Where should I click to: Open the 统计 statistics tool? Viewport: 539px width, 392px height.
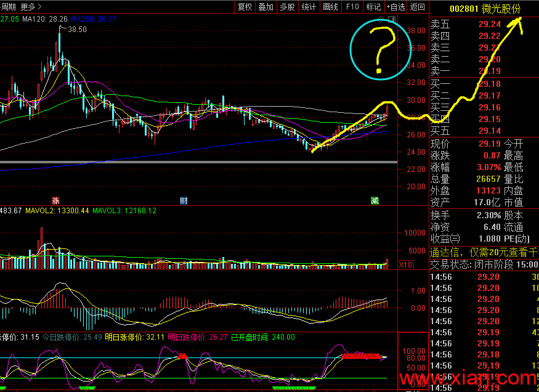309,7
